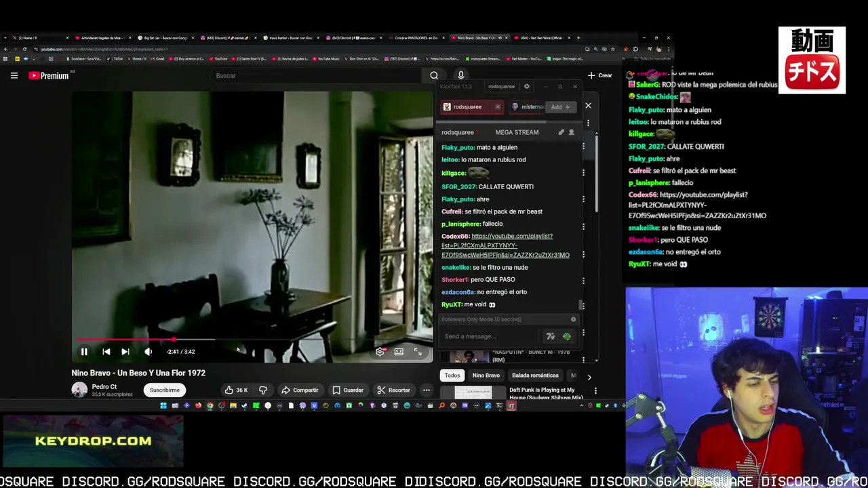The height and width of the screenshot is (488, 868).
Task: Reload the page with the browser refresh icon
Action: point(24,49)
